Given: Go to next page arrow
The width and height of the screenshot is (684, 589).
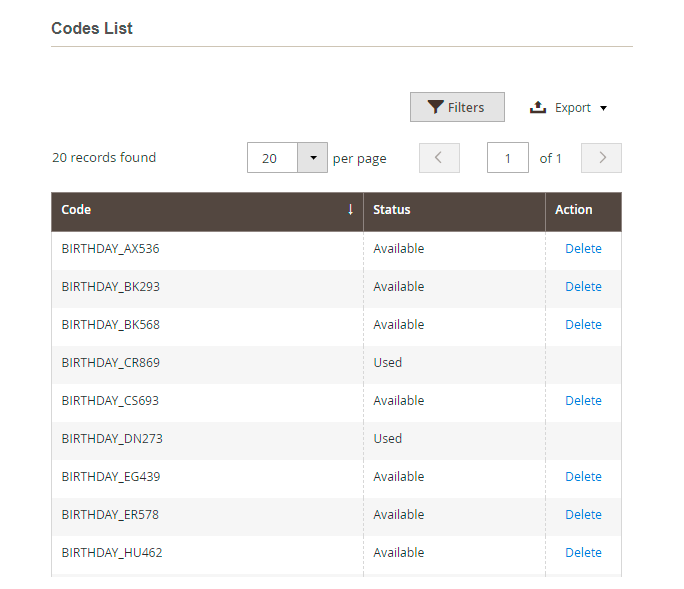Looking at the screenshot, I should coord(601,158).
